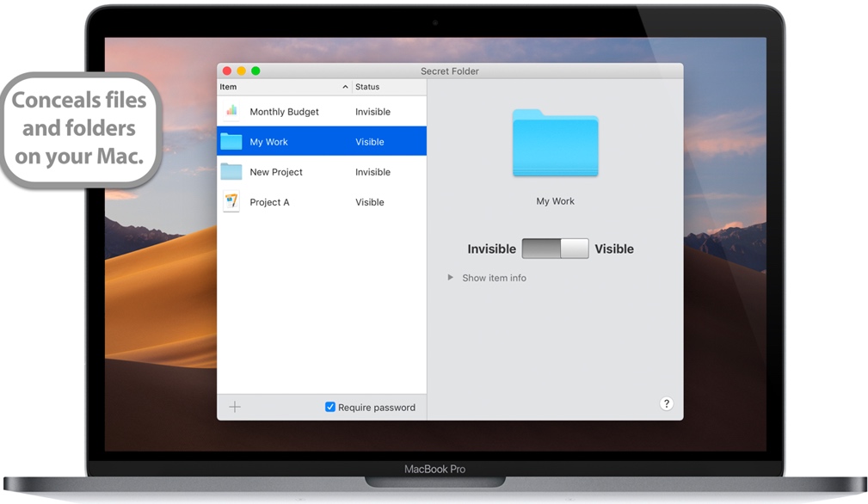Toggle the Require password checkbox
Viewport: 868px width, 504px height.
330,407
